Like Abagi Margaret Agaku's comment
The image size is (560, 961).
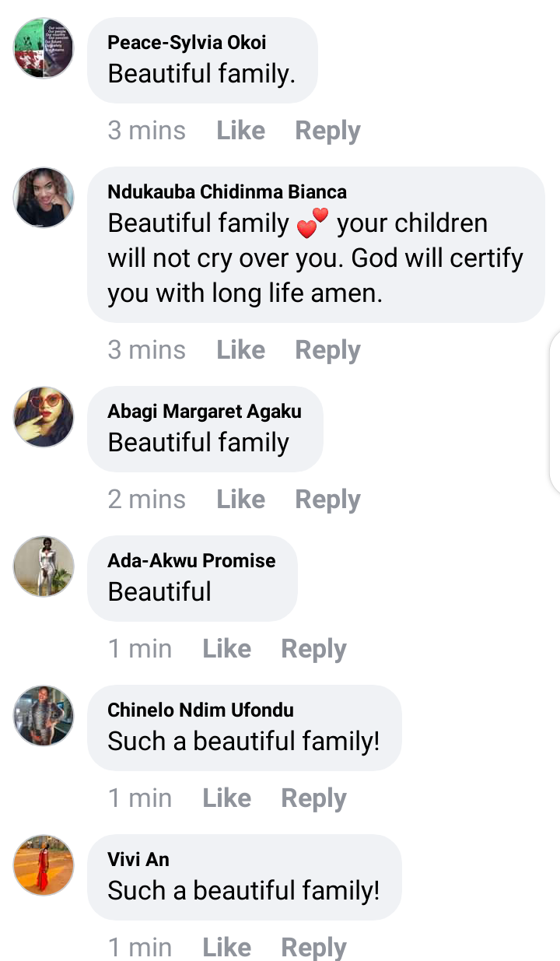[x=240, y=499]
